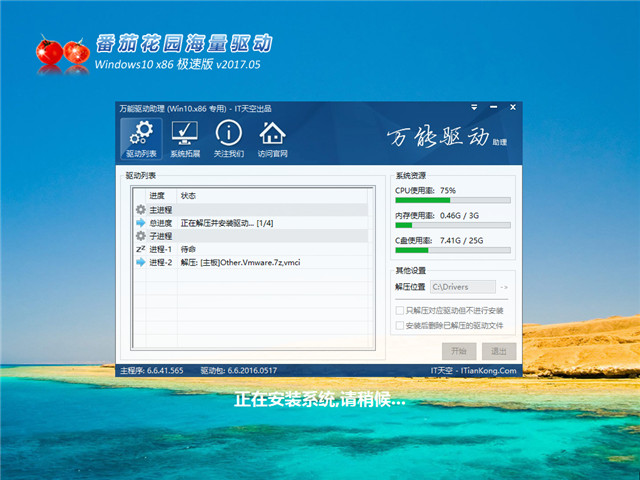Click the arrow icon beside 进程-2

click(140, 262)
